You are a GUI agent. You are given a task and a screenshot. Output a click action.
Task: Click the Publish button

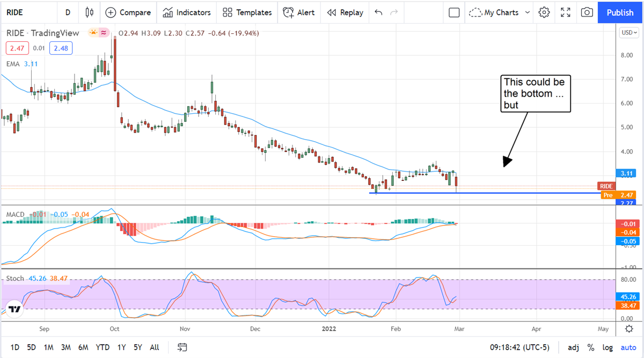pyautogui.click(x=620, y=12)
